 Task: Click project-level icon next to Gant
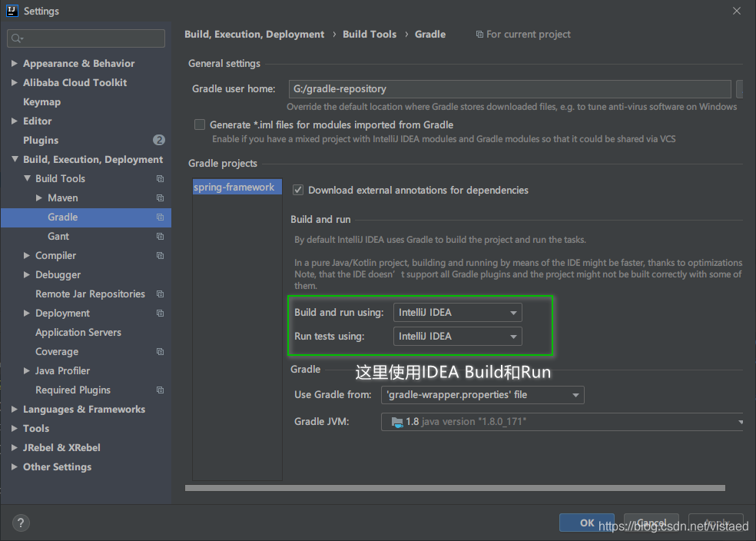tap(160, 236)
